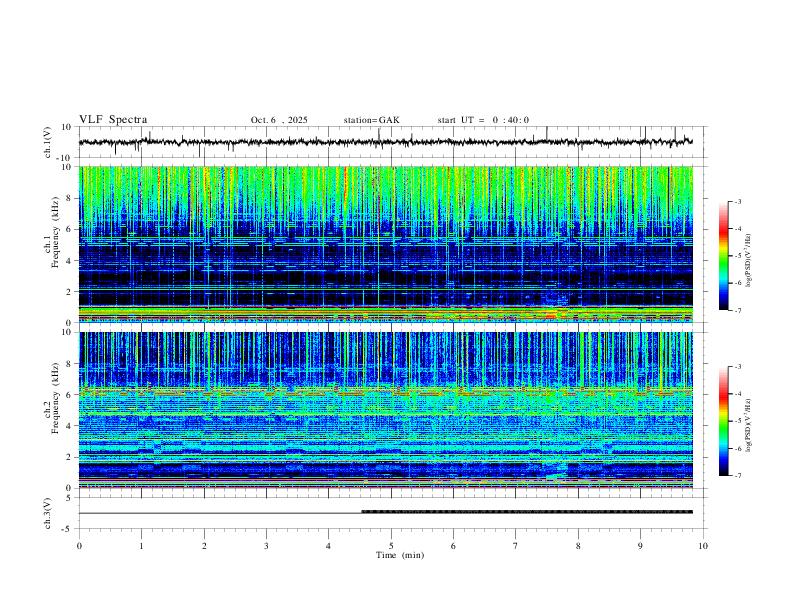Click the ch.1 spectrogram color scale bar
This screenshot has height=612, width=792.
723,256
